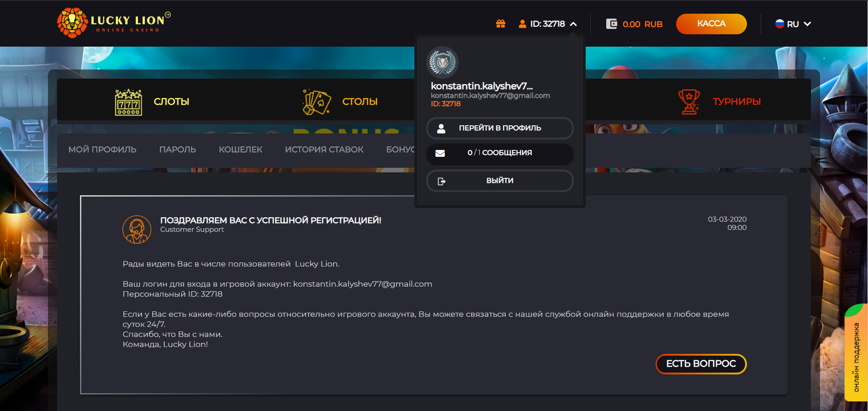
Task: Click the Russian flag icon
Action: [x=780, y=24]
